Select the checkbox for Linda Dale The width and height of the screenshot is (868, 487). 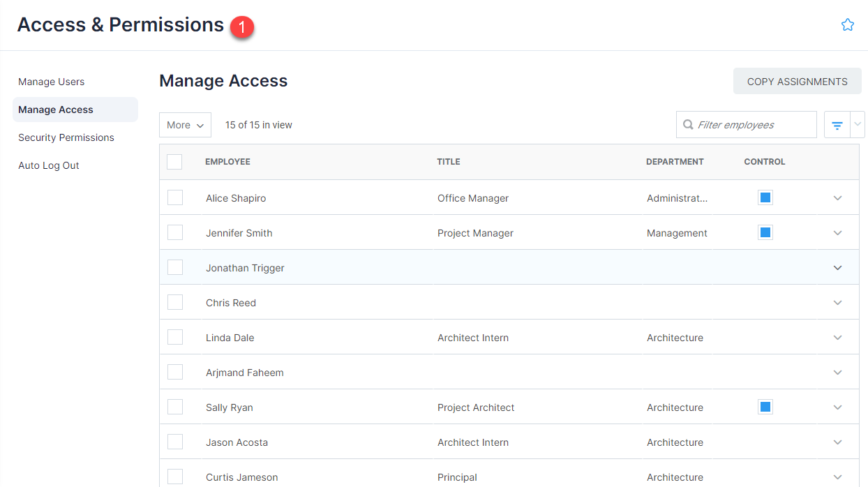[174, 337]
